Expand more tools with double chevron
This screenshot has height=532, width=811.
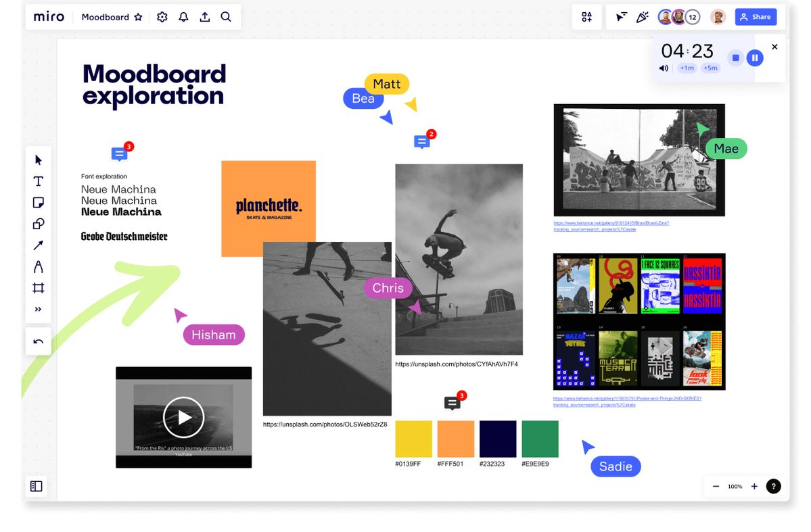pyautogui.click(x=39, y=310)
